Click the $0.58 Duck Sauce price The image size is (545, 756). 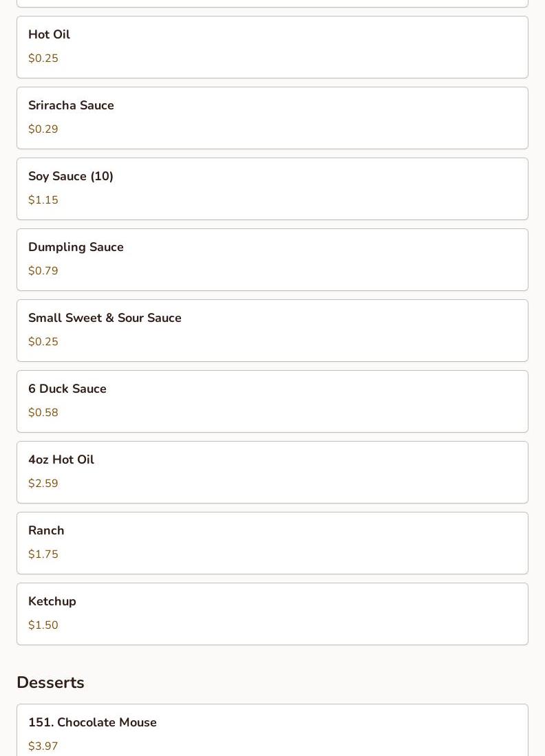pyautogui.click(x=43, y=413)
